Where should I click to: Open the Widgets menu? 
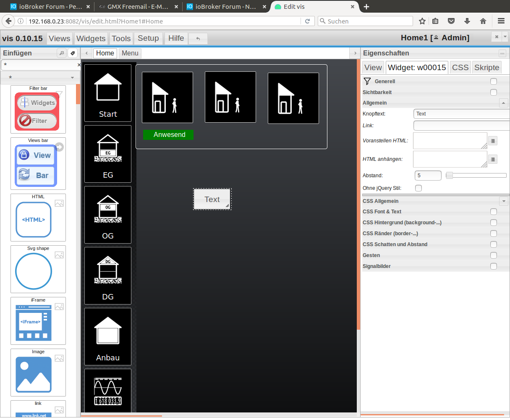(91, 39)
